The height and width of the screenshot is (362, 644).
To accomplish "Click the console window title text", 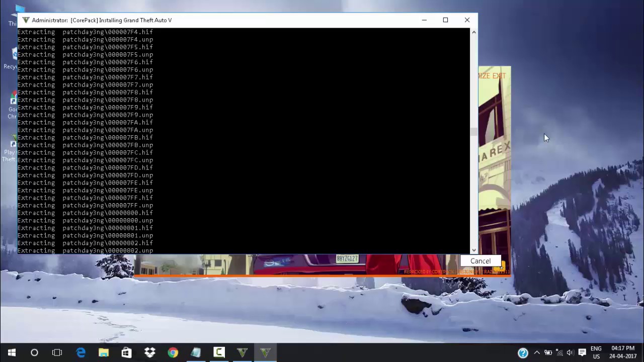I will pyautogui.click(x=102, y=20).
